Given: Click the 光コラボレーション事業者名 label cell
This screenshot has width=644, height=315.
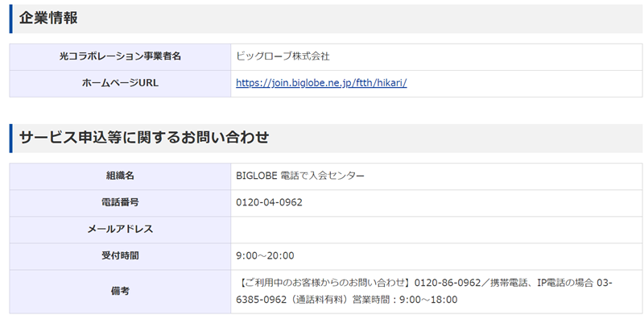Looking at the screenshot, I should pyautogui.click(x=120, y=56).
